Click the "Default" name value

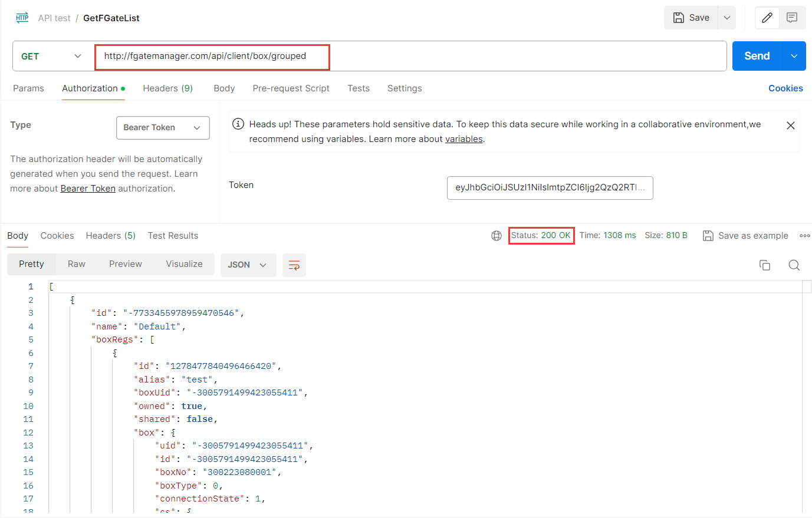click(x=157, y=326)
